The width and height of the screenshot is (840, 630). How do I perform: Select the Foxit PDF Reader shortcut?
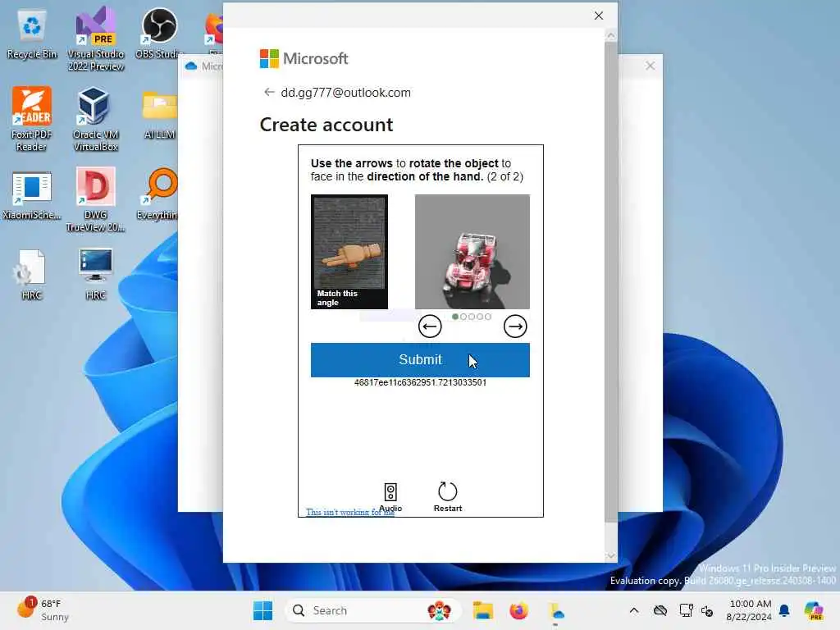pos(32,119)
